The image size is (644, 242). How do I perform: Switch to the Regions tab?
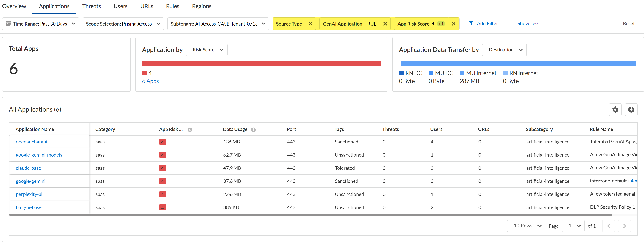(x=201, y=6)
